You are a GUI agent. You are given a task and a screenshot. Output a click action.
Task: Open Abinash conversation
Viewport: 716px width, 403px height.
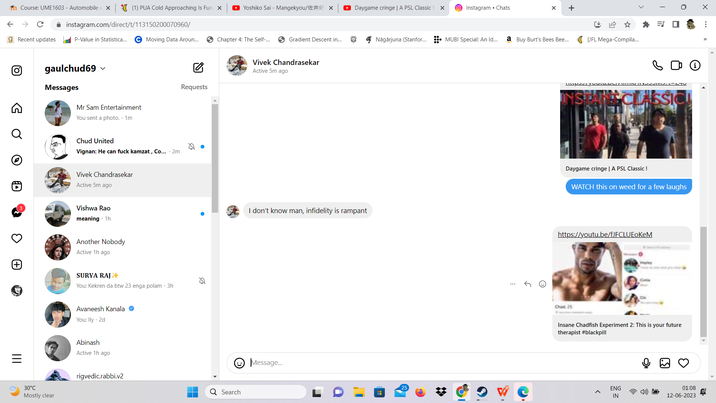(x=122, y=348)
